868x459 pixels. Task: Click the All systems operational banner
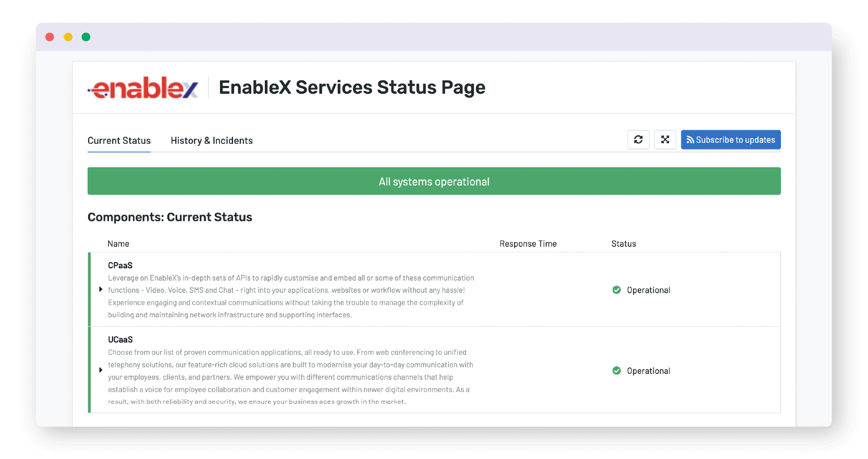tap(434, 181)
